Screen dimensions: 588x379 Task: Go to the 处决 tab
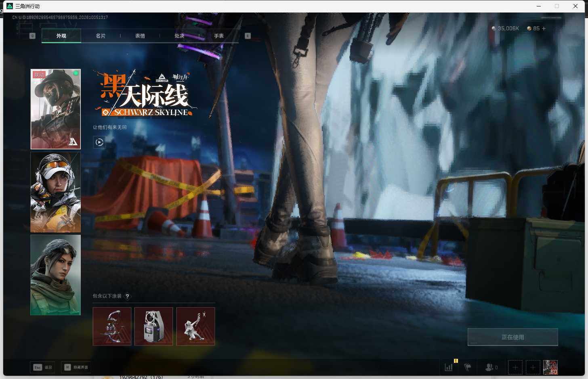pos(179,36)
